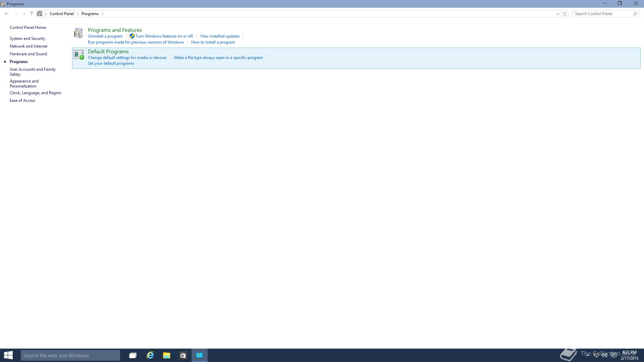Screen dimensions: 644x362
Task: Click the clock showing 2/17/2015
Action: (x=629, y=355)
